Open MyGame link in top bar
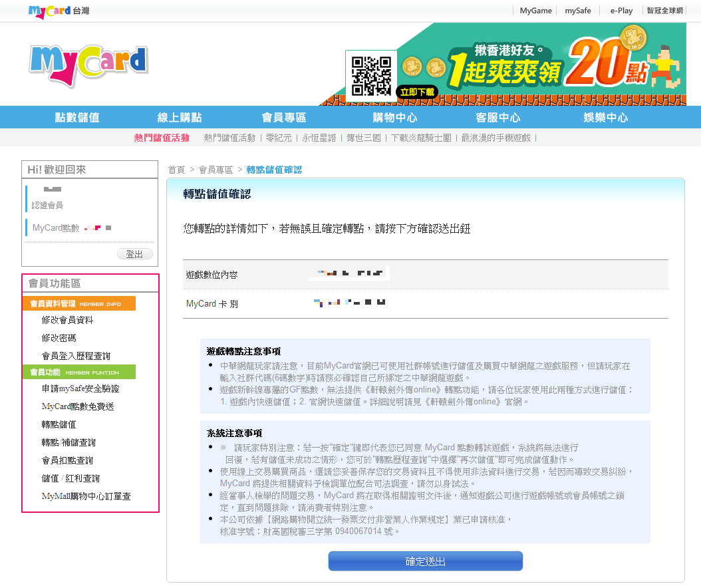 535,11
